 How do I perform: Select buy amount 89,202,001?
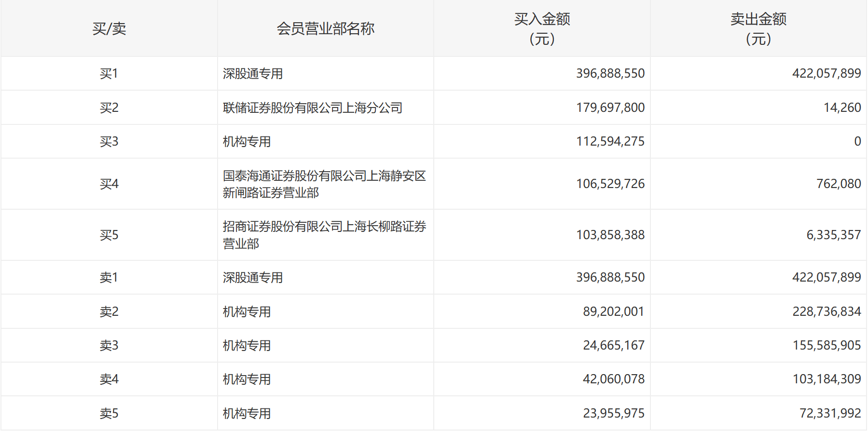pos(613,311)
